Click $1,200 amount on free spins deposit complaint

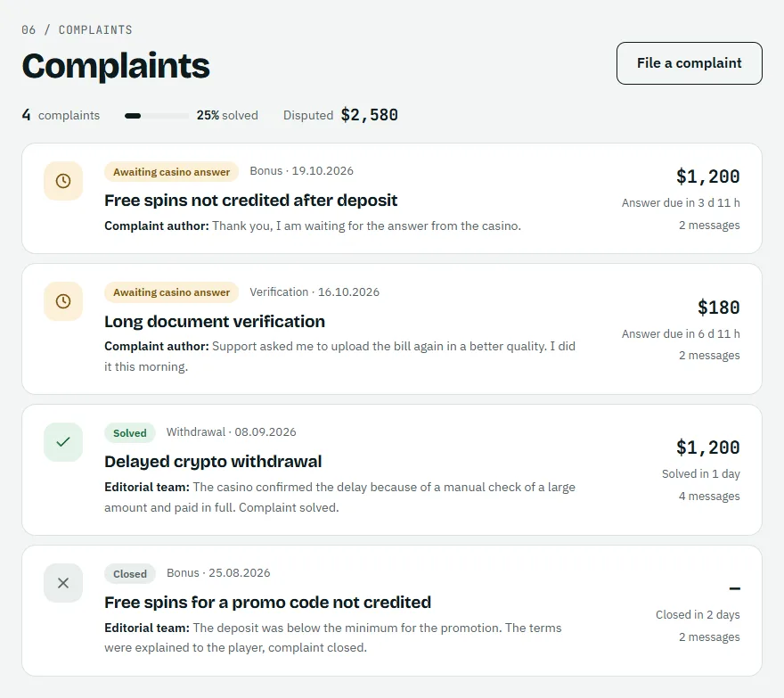pos(707,177)
